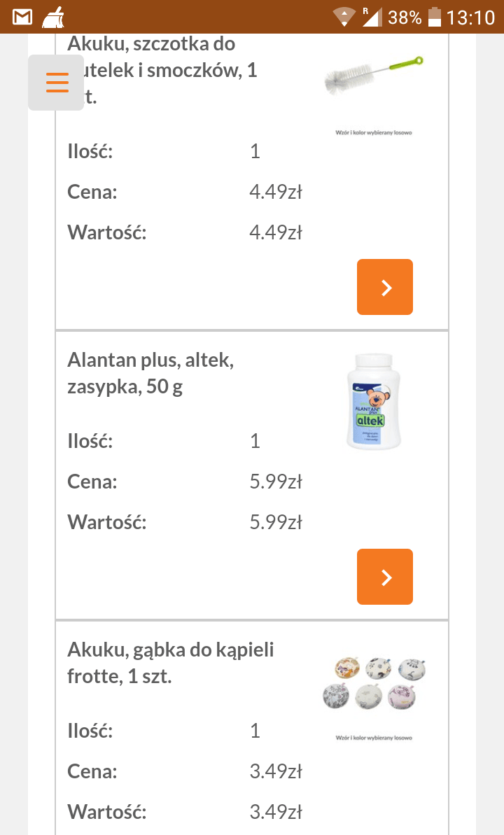Image resolution: width=504 pixels, height=835 pixels.
Task: Click arrow button for Akuku szczotka item
Action: click(384, 287)
